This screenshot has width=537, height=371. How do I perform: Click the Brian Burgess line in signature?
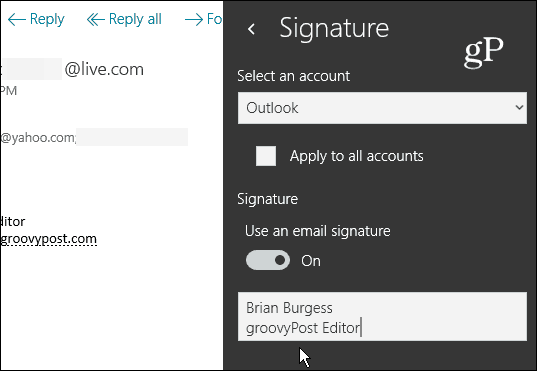tap(289, 308)
